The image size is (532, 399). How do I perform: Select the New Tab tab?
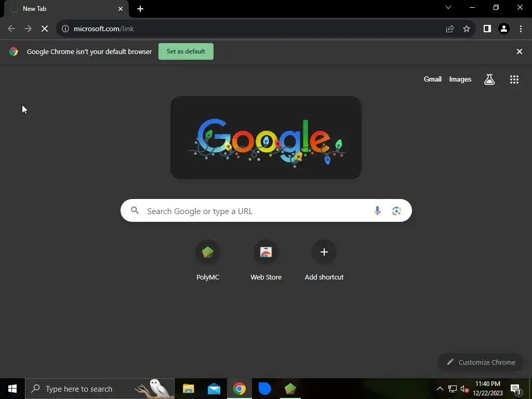[66, 9]
